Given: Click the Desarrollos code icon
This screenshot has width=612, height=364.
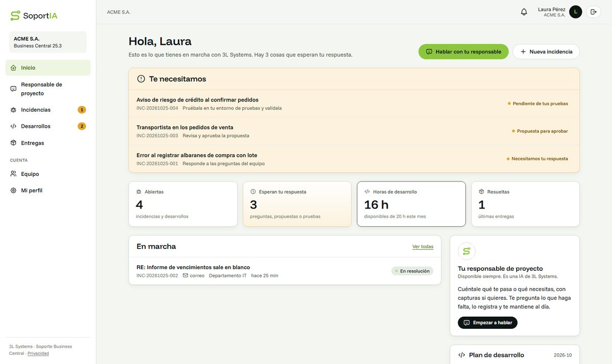Looking at the screenshot, I should [x=13, y=126].
